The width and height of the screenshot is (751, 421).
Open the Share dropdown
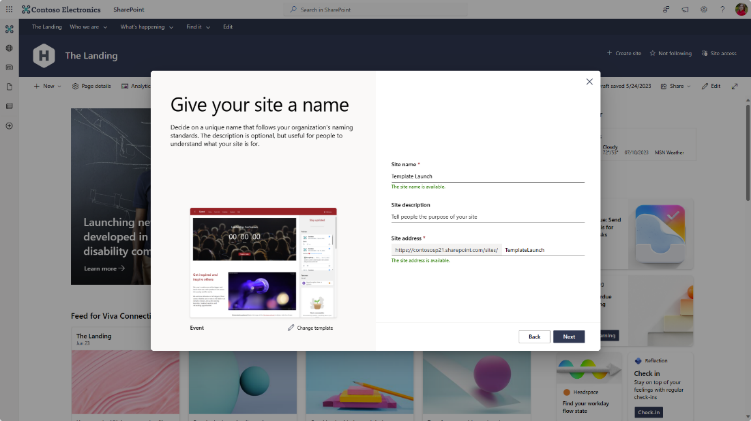click(x=675, y=86)
